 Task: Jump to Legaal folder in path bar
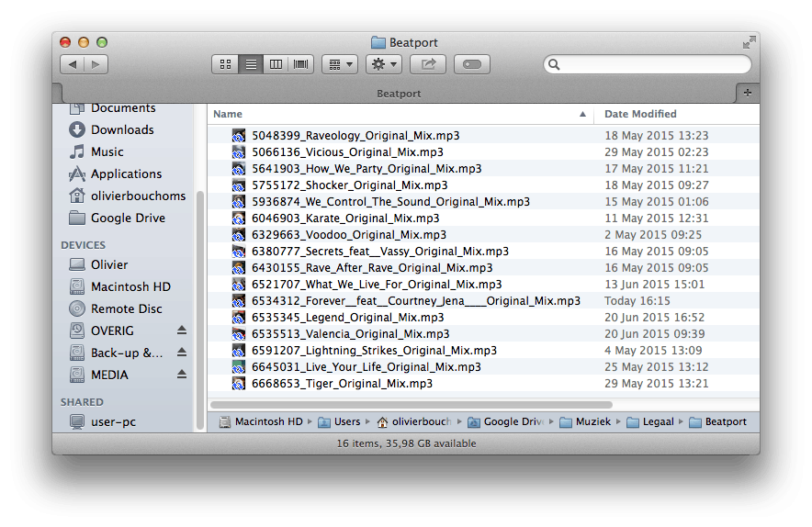[x=650, y=422]
